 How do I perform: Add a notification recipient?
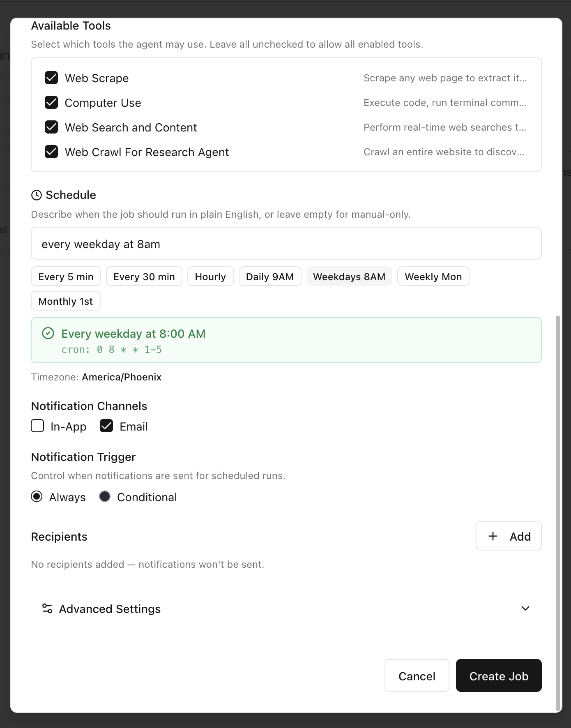click(x=509, y=536)
